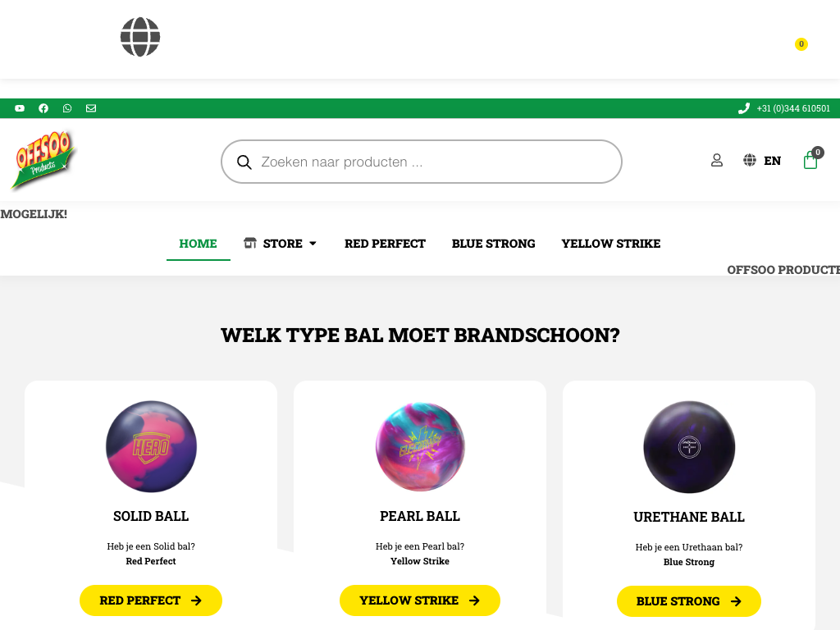Expand the Store dropdown menu
The height and width of the screenshot is (630, 840).
click(x=281, y=244)
